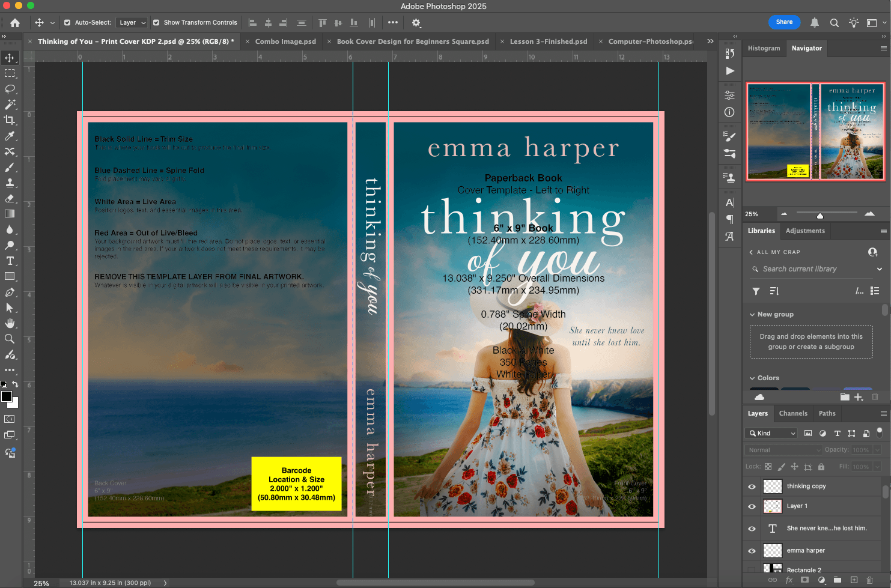The height and width of the screenshot is (588, 891).
Task: Toggle the Auto-Select checkbox
Action: click(67, 23)
